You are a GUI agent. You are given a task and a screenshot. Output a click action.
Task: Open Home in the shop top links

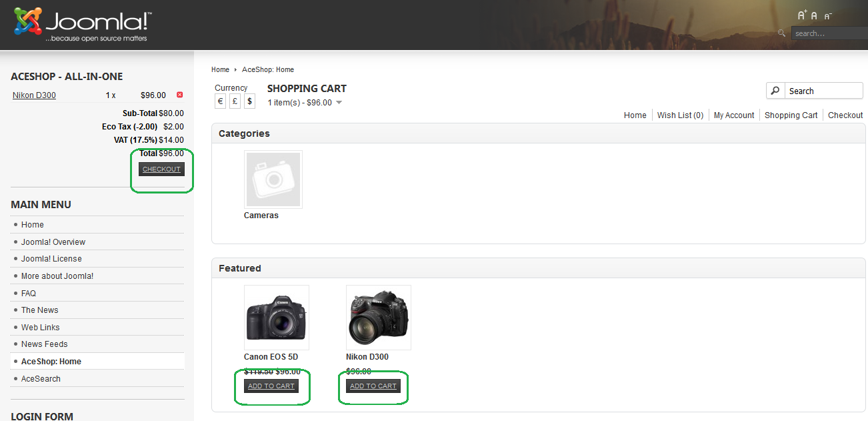tap(635, 115)
